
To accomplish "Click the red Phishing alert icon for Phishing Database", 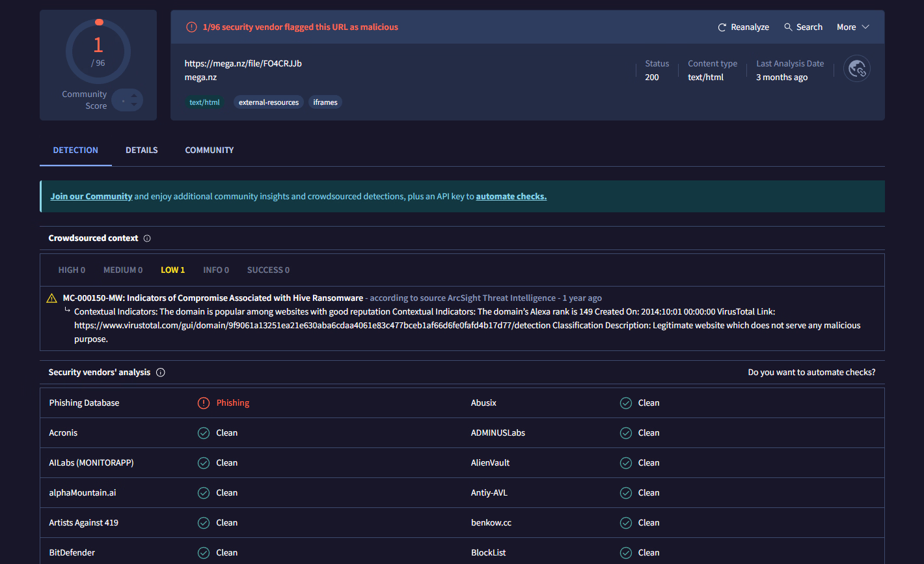I will coord(204,403).
